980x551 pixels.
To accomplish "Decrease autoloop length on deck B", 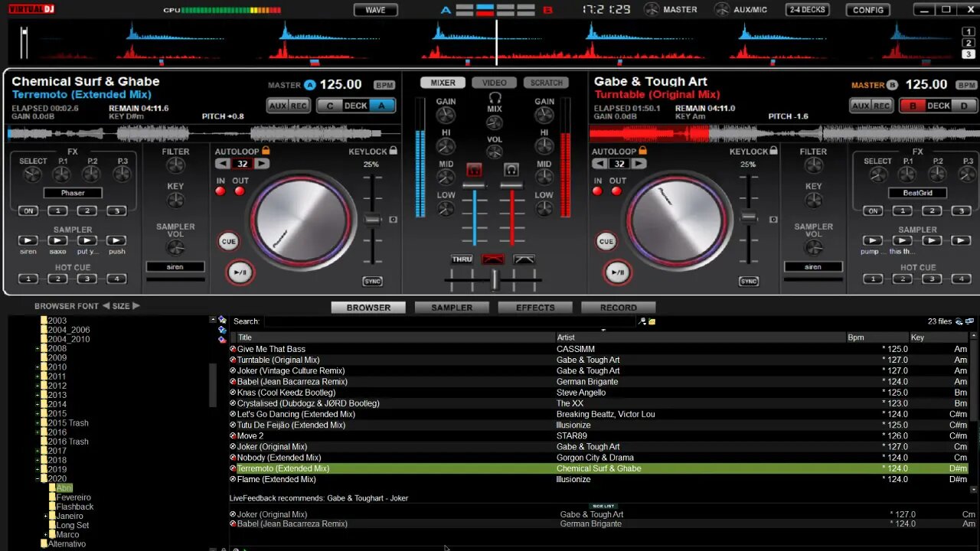I will [x=599, y=164].
